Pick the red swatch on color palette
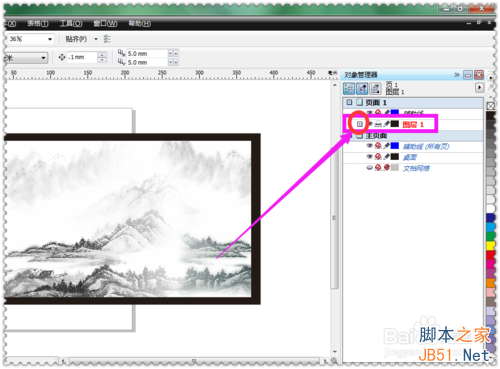Screen dimensions: 500x369 coord(490,255)
